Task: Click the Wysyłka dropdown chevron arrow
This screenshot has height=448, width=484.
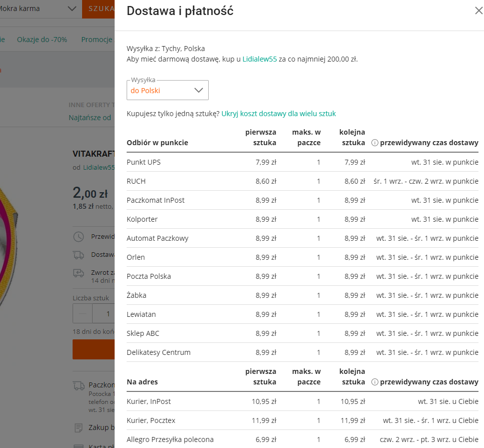Action: [198, 90]
